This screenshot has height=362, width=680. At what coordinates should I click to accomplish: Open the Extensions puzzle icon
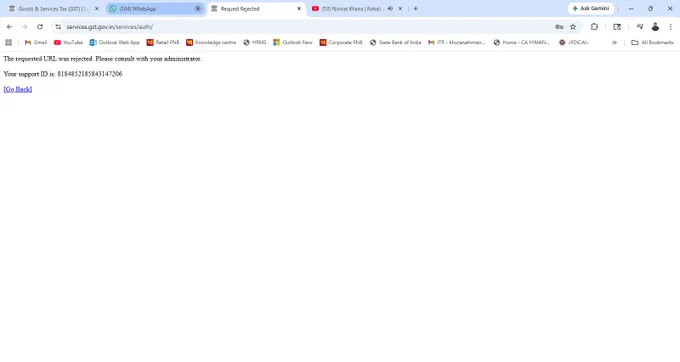tap(594, 27)
